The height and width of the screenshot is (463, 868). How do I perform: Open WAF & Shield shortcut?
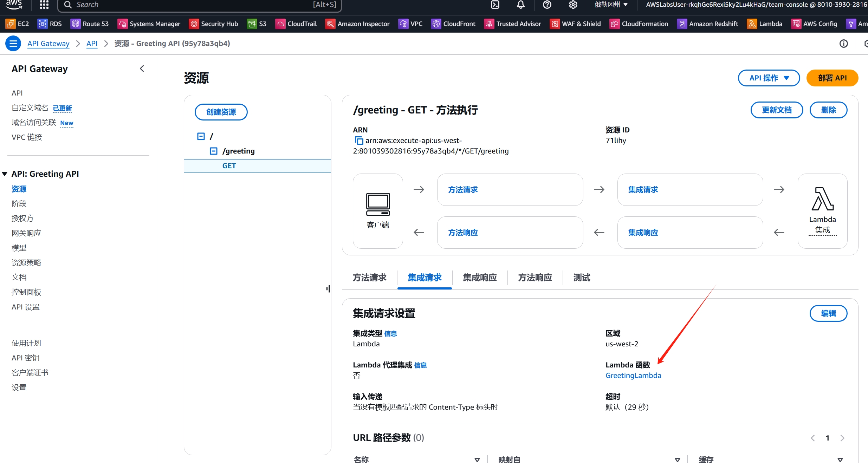click(576, 24)
